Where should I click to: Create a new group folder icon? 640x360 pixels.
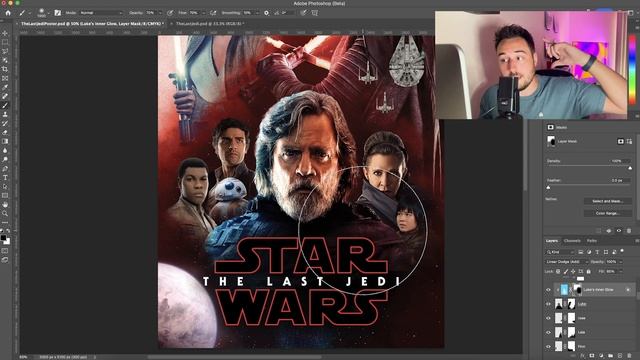coord(611,356)
